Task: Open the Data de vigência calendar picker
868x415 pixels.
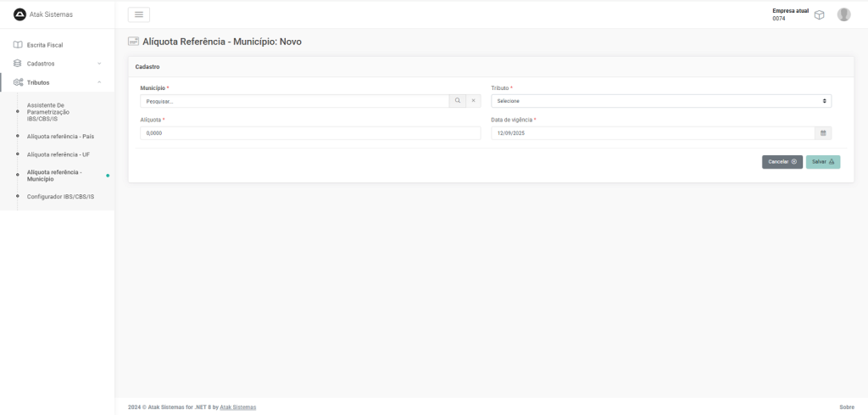Action: [823, 133]
